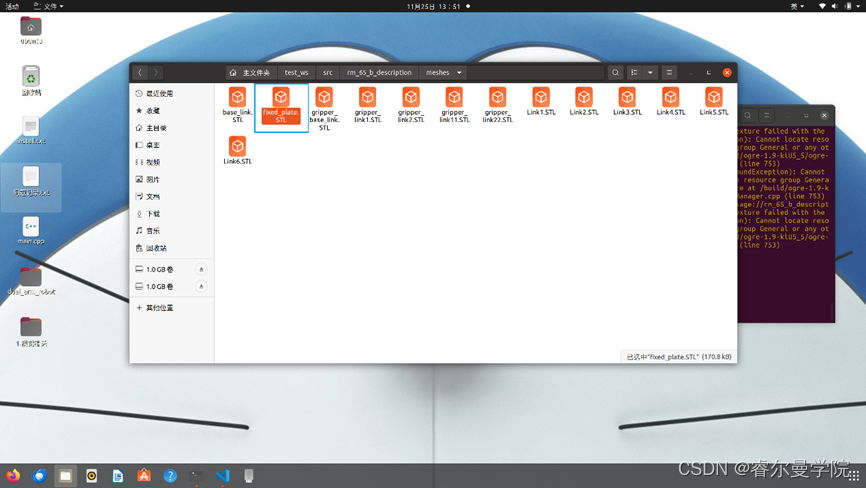Select gripper_link22.STL file

(x=498, y=105)
